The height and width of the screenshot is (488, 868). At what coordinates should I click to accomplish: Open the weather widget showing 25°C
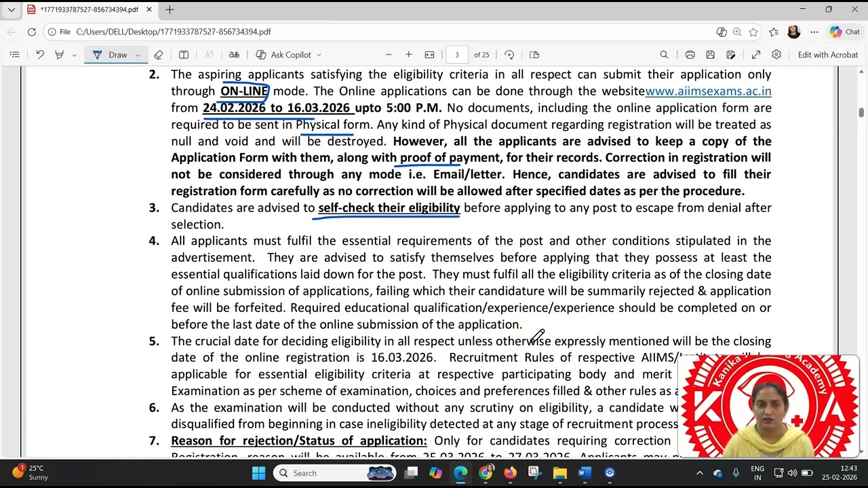[x=30, y=472]
